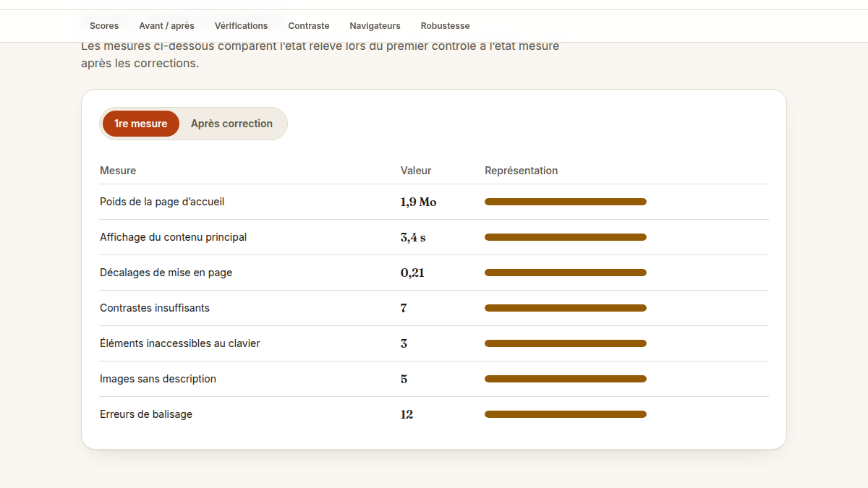The height and width of the screenshot is (488, 868).
Task: Select the Erreurs de balisage label
Action: coord(146,414)
